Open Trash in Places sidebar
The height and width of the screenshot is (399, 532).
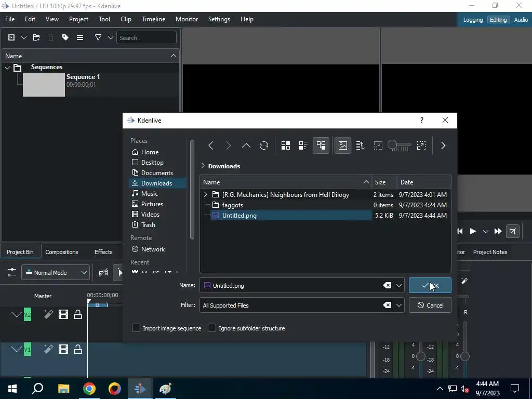[x=148, y=225]
